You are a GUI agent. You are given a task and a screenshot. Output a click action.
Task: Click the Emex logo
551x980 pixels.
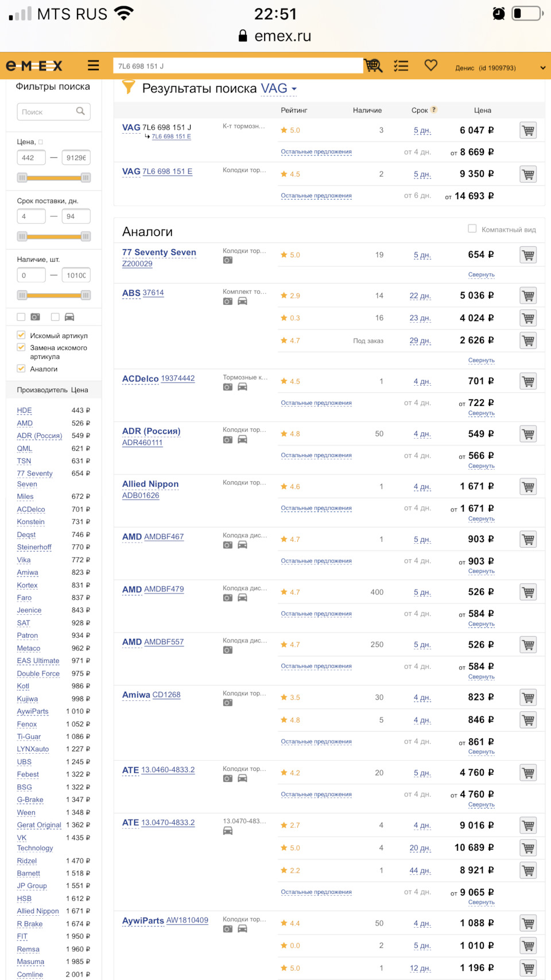[x=34, y=66]
